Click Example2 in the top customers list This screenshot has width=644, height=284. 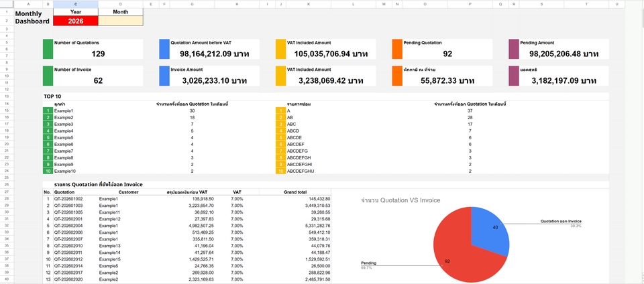(x=64, y=118)
